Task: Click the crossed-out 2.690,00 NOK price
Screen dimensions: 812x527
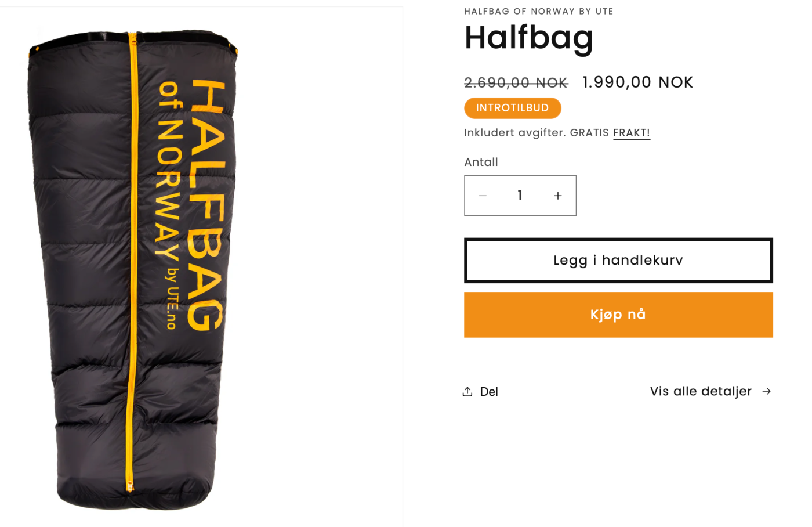Action: pyautogui.click(x=516, y=83)
